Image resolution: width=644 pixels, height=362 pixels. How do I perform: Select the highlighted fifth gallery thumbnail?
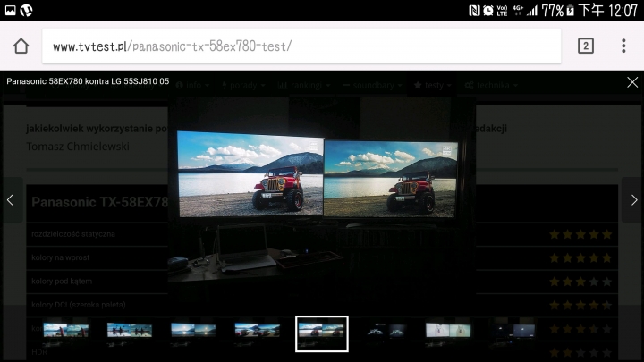322,333
